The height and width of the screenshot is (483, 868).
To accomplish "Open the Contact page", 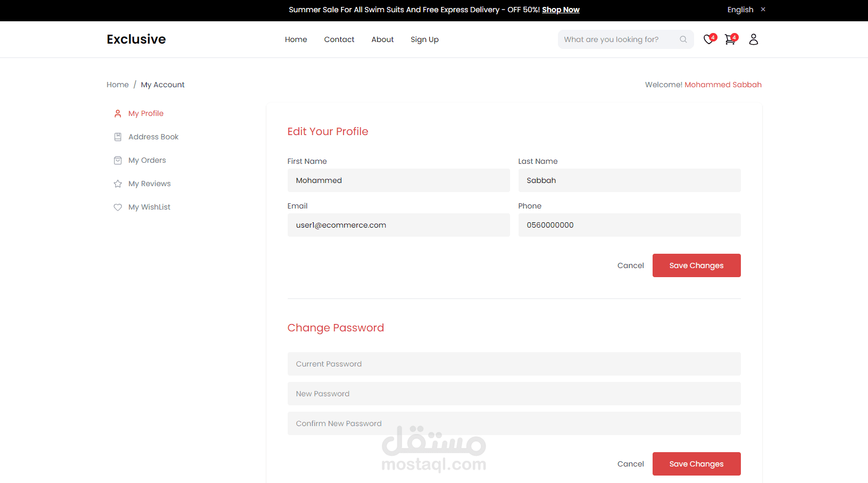I will pos(339,39).
